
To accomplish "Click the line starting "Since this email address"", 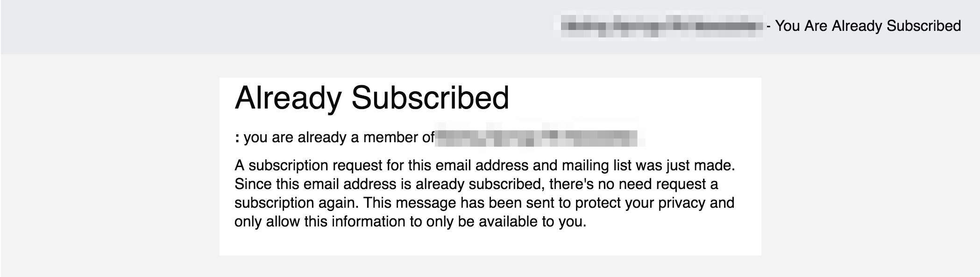I will point(476,184).
